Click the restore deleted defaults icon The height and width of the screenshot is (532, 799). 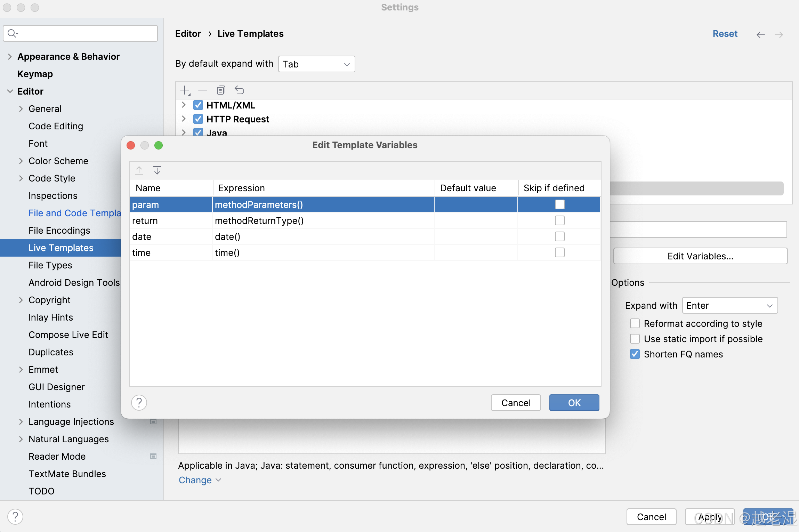point(239,90)
